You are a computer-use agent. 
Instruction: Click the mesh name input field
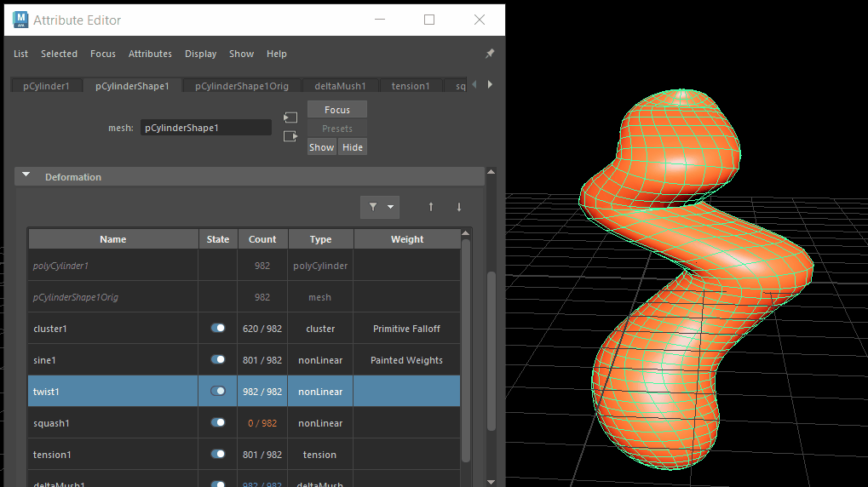[205, 128]
